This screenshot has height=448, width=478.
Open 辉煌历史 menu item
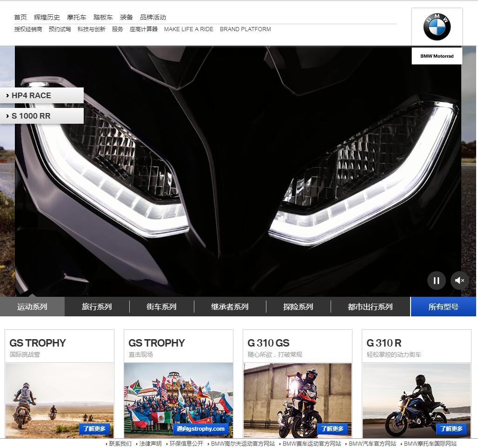point(46,17)
